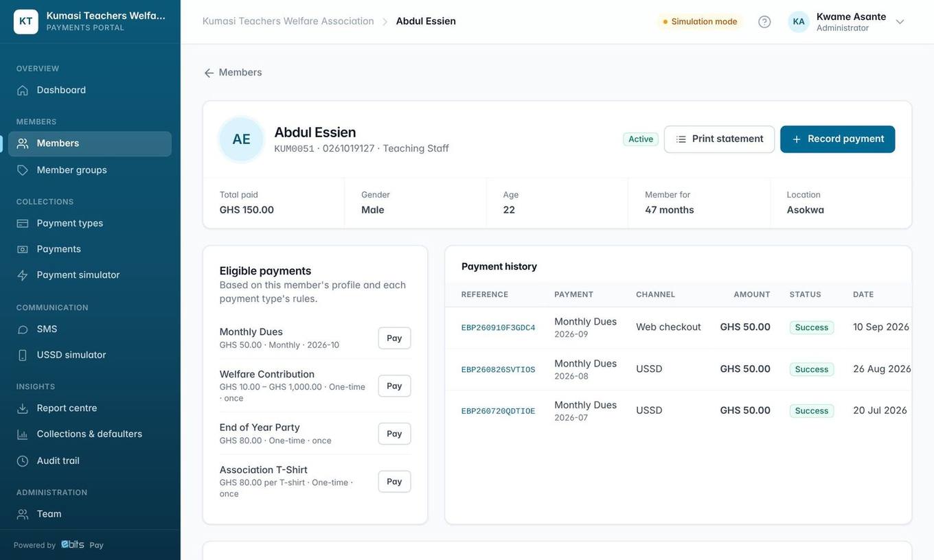Click the Record payment button
934x560 pixels.
838,139
